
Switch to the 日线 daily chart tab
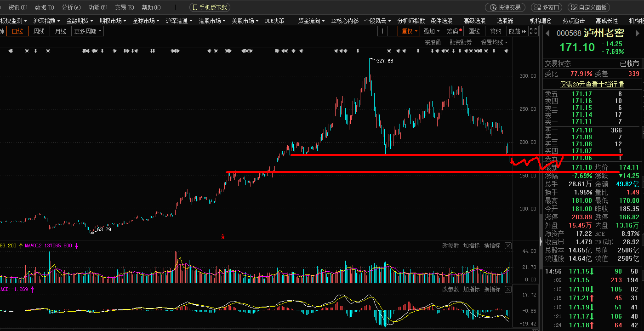point(17,31)
